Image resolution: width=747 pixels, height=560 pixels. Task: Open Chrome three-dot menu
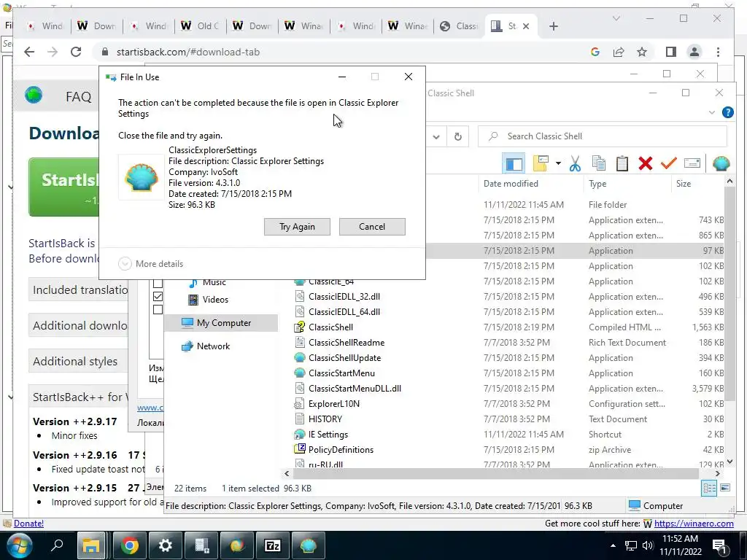[x=718, y=52]
